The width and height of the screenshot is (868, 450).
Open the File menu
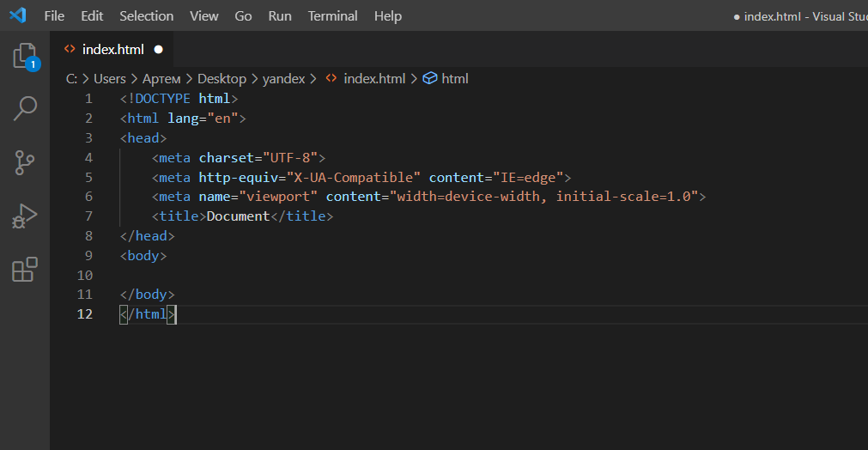[54, 16]
